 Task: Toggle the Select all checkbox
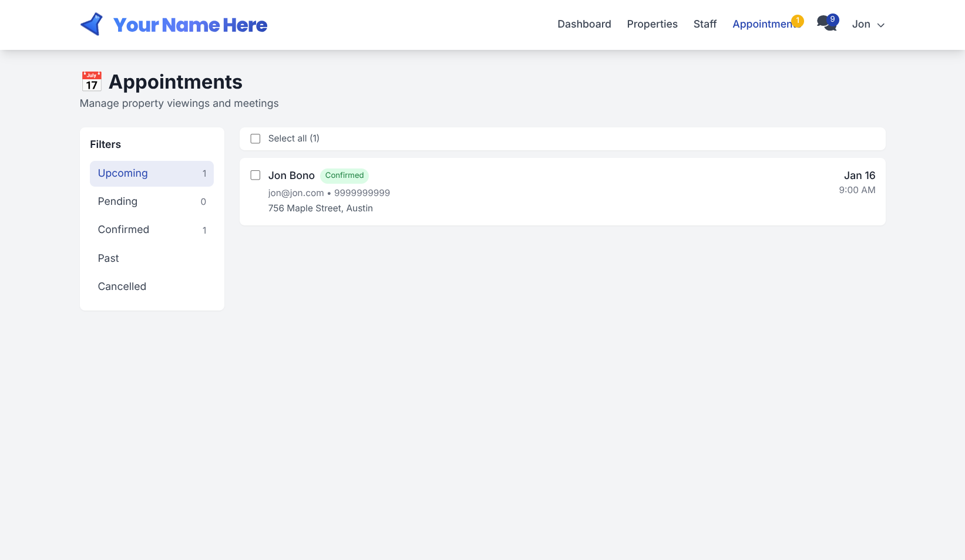tap(255, 139)
